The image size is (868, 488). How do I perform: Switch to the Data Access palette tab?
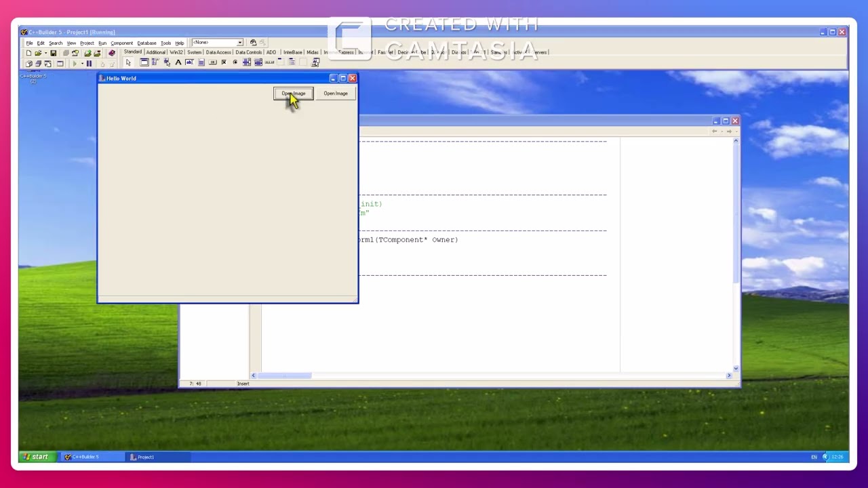pos(218,52)
